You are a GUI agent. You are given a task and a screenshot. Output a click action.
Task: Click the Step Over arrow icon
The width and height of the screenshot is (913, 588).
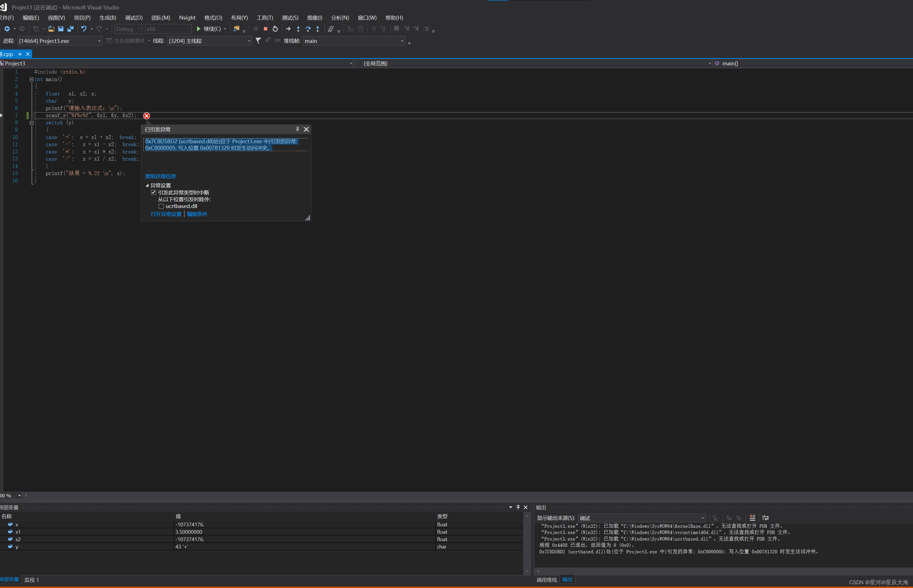tap(308, 29)
